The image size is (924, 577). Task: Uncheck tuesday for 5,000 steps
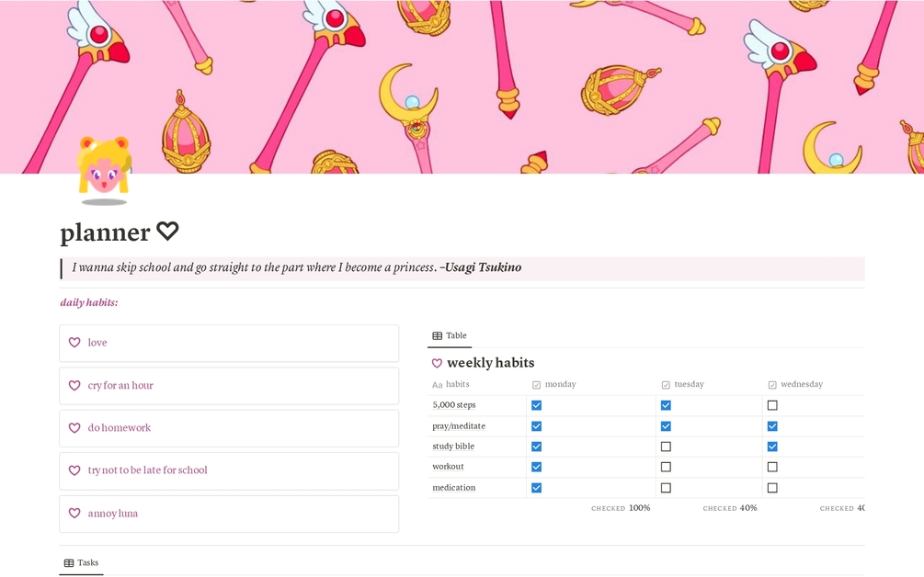tap(666, 405)
